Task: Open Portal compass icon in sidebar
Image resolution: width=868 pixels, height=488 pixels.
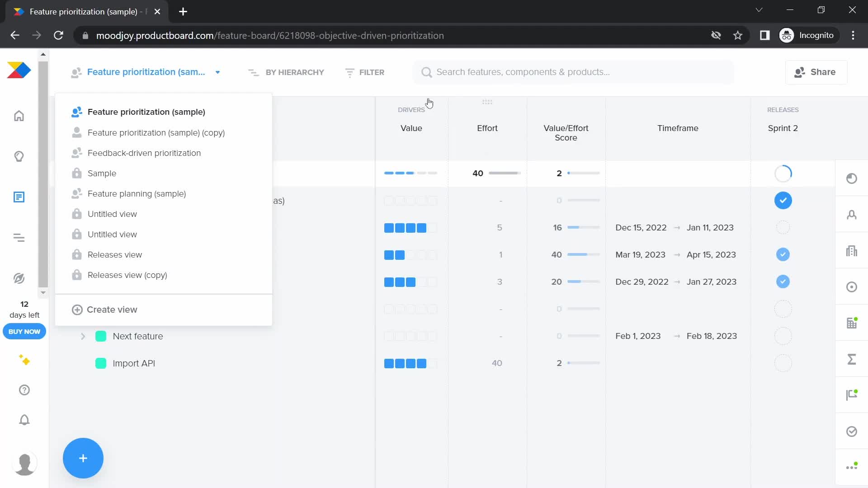Action: tap(19, 278)
